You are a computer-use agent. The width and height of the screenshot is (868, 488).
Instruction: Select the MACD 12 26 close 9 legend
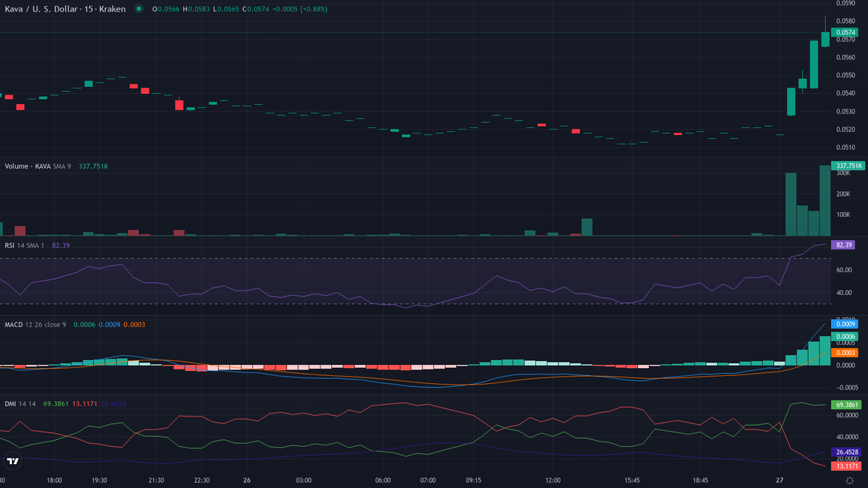click(x=35, y=325)
